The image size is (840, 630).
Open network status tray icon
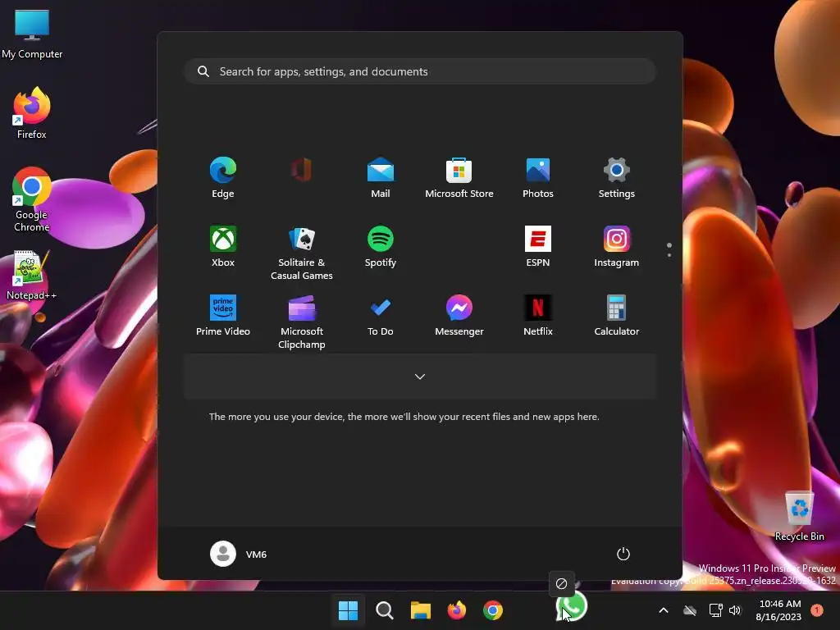pyautogui.click(x=715, y=610)
